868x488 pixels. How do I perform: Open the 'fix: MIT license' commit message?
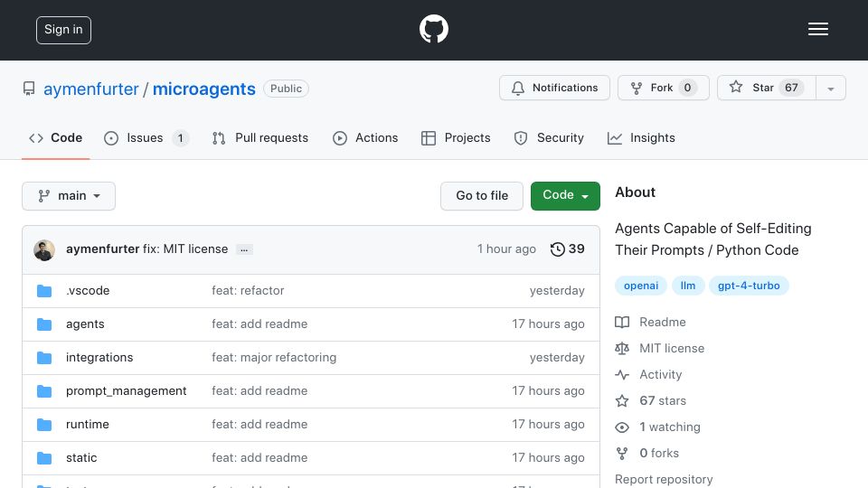pyautogui.click(x=185, y=249)
